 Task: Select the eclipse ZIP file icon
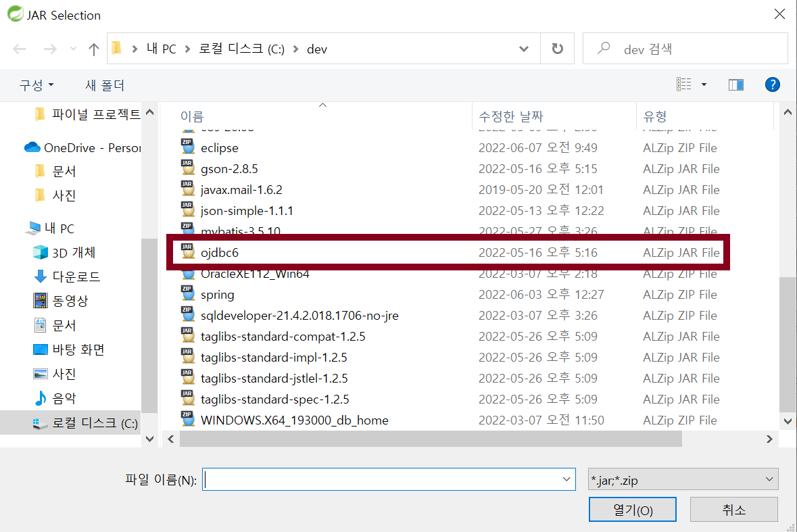tap(187, 147)
